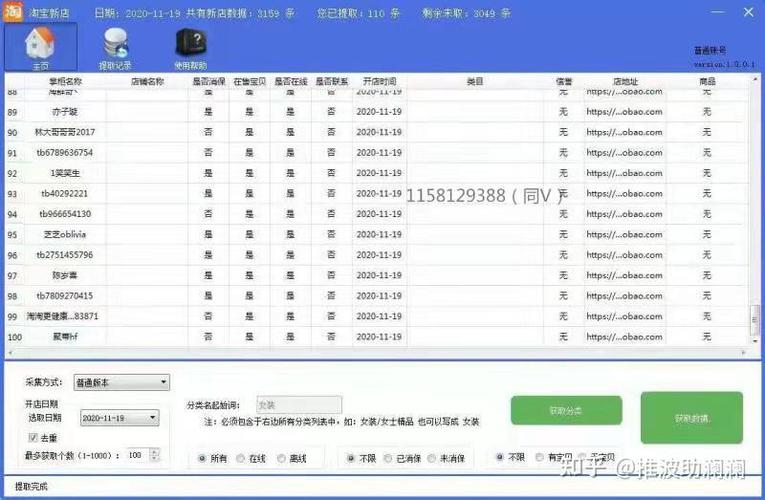
Task: Select seller tb966654130 in row 94
Action: pos(65,214)
